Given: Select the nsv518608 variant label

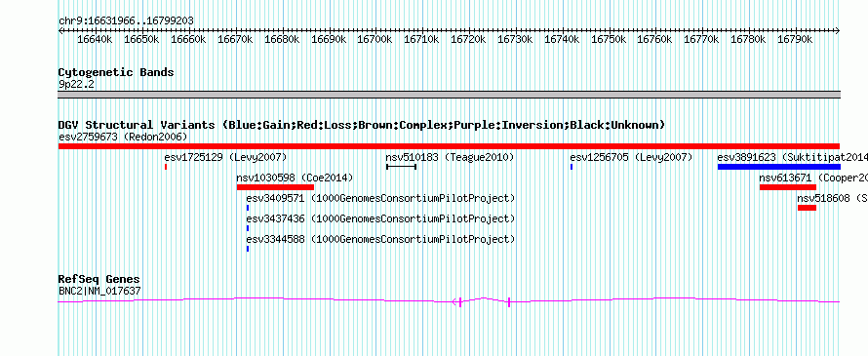Looking at the screenshot, I should (x=833, y=199).
